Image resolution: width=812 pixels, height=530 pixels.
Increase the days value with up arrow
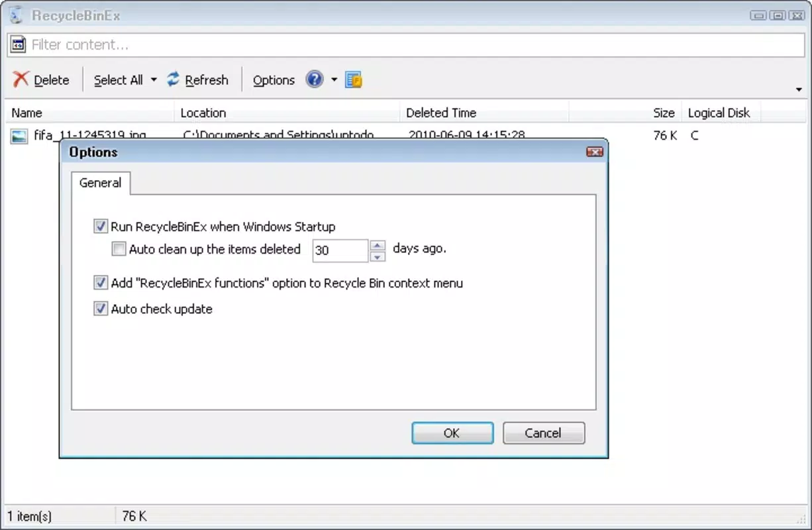(x=378, y=245)
